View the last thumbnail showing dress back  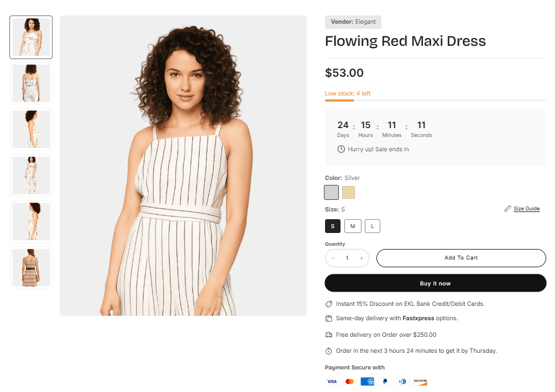pos(31,268)
